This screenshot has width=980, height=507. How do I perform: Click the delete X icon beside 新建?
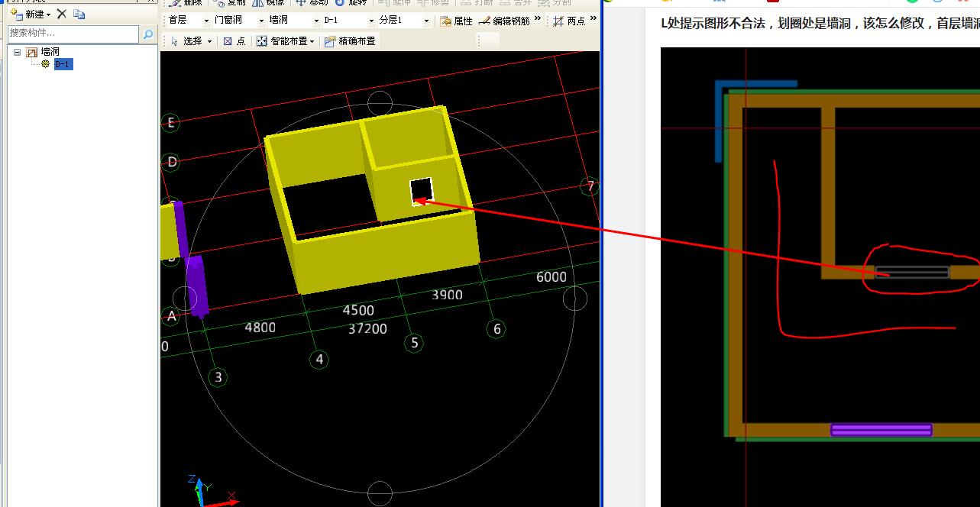(62, 14)
